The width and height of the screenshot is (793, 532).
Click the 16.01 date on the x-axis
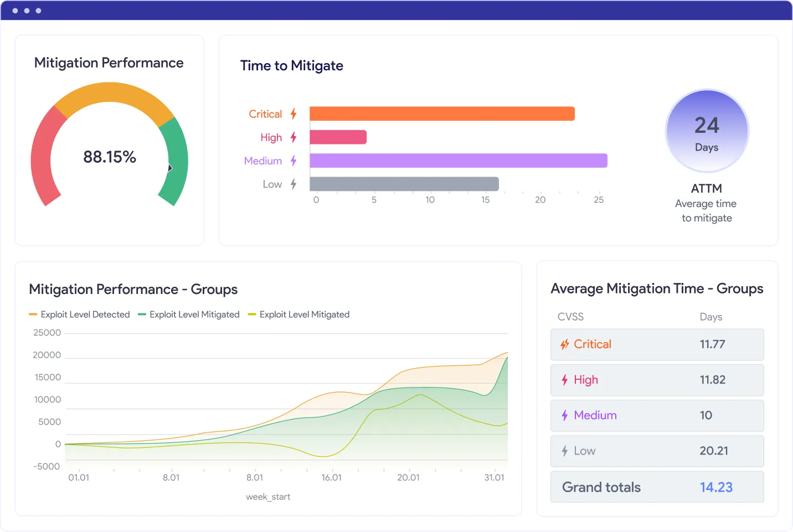pos(332,477)
